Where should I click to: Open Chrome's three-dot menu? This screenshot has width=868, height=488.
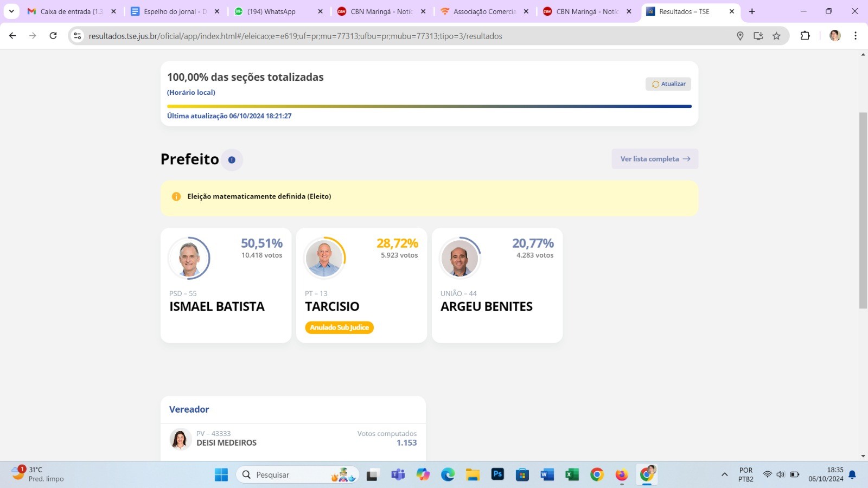856,36
